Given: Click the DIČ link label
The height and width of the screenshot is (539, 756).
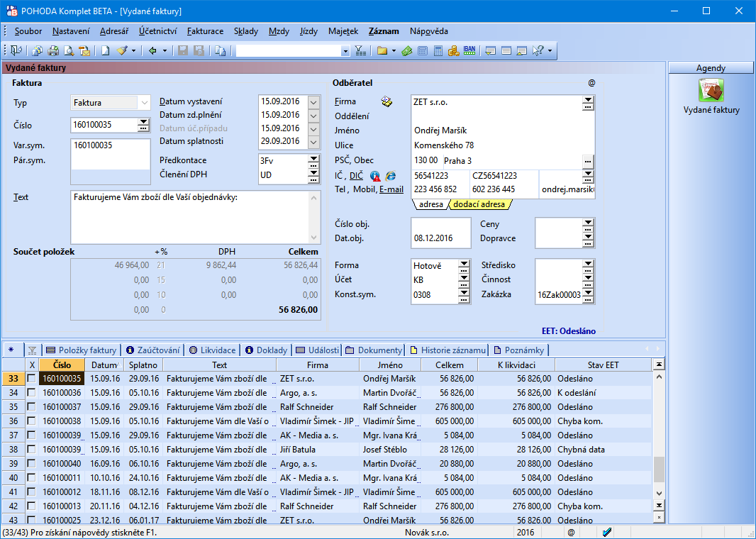Looking at the screenshot, I should (356, 176).
